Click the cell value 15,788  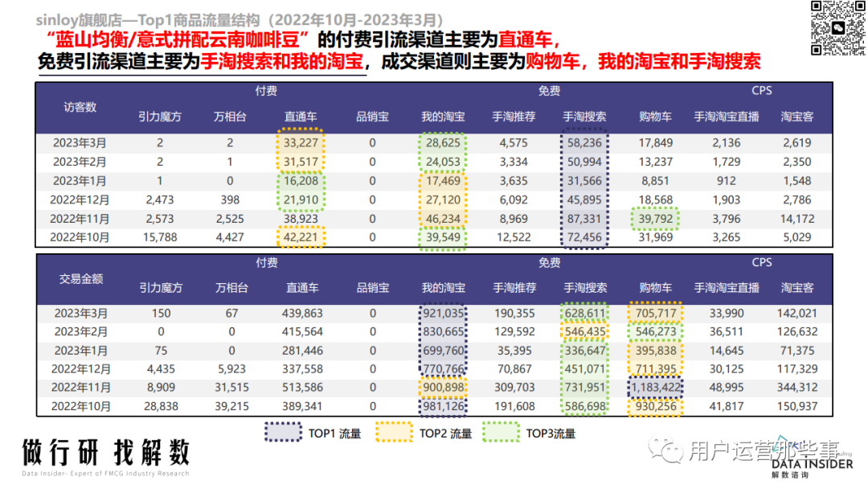[160, 237]
